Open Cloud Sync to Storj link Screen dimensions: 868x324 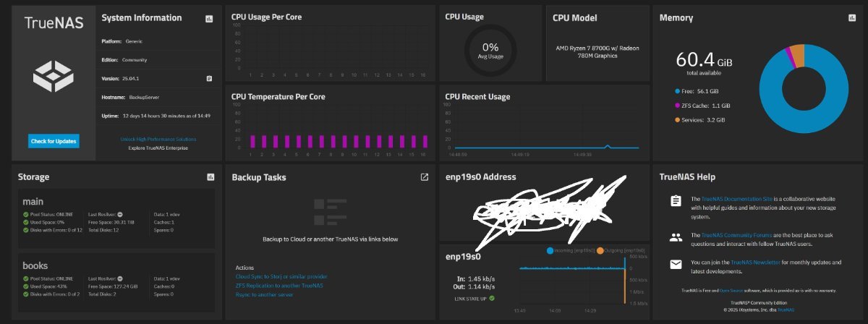(281, 276)
